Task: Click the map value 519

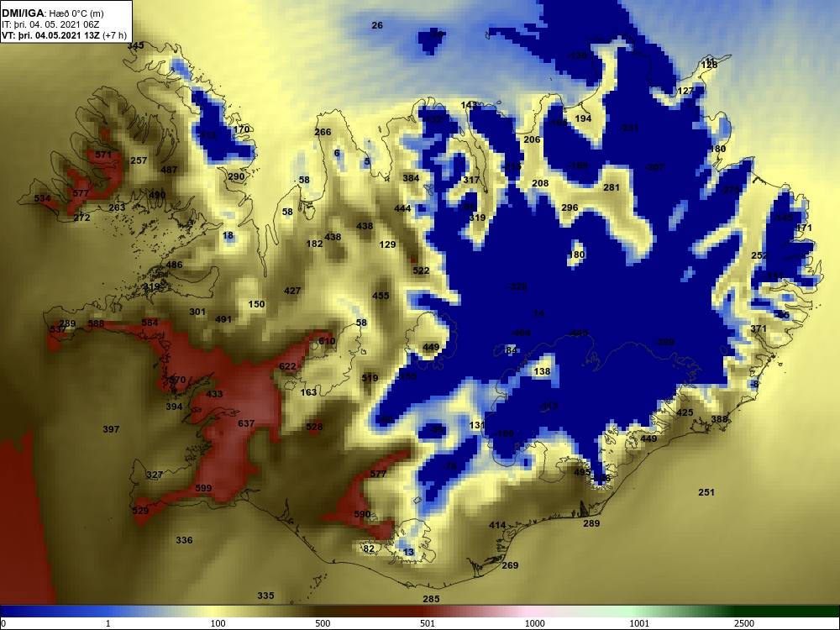Action: pyautogui.click(x=370, y=378)
